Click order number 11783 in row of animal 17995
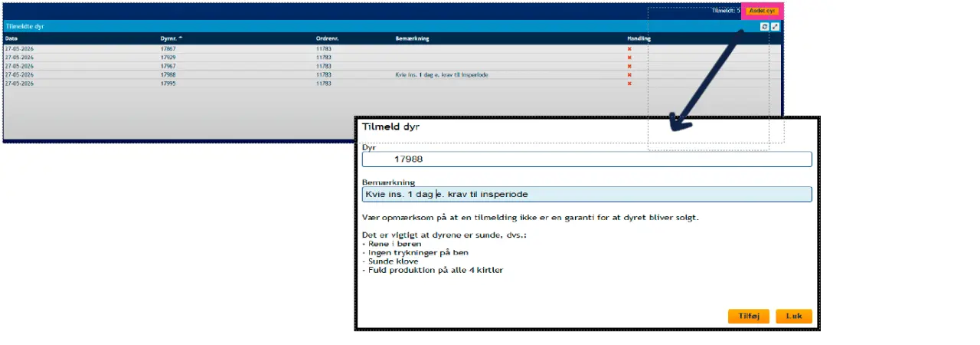This screenshot has width=980, height=345. [x=324, y=83]
